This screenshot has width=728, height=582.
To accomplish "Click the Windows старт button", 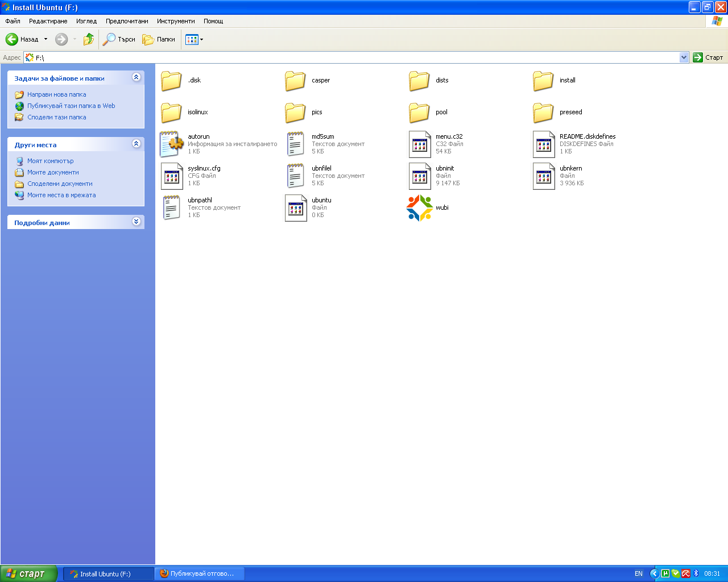I will (x=28, y=573).
